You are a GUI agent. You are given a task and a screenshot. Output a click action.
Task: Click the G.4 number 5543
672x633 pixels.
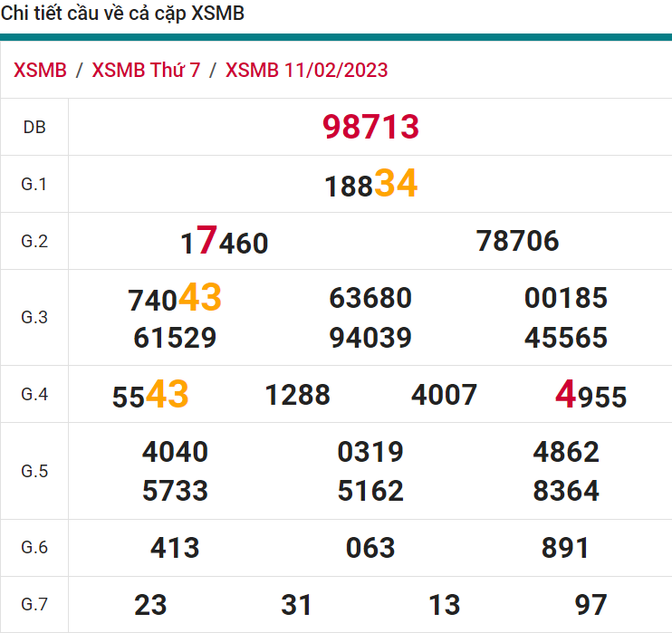[x=150, y=395]
